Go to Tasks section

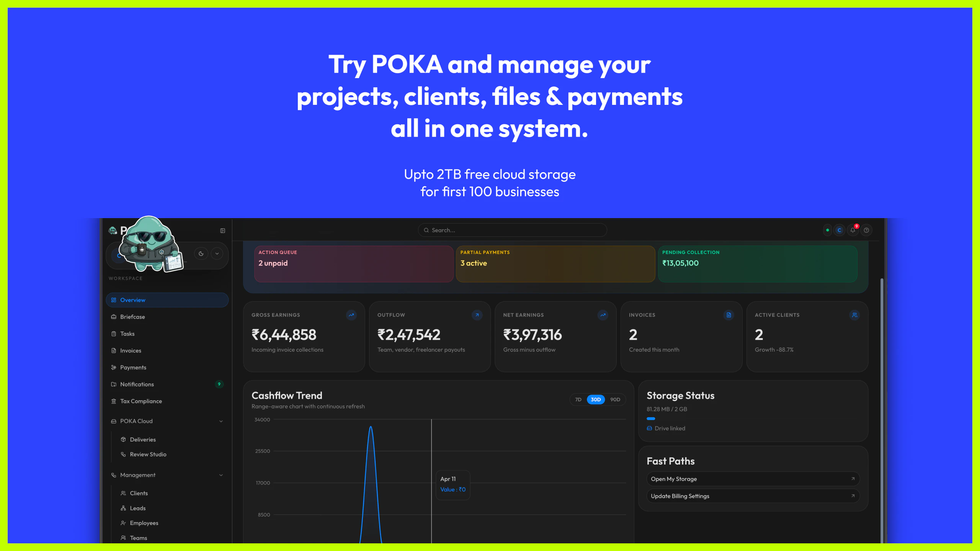point(167,334)
